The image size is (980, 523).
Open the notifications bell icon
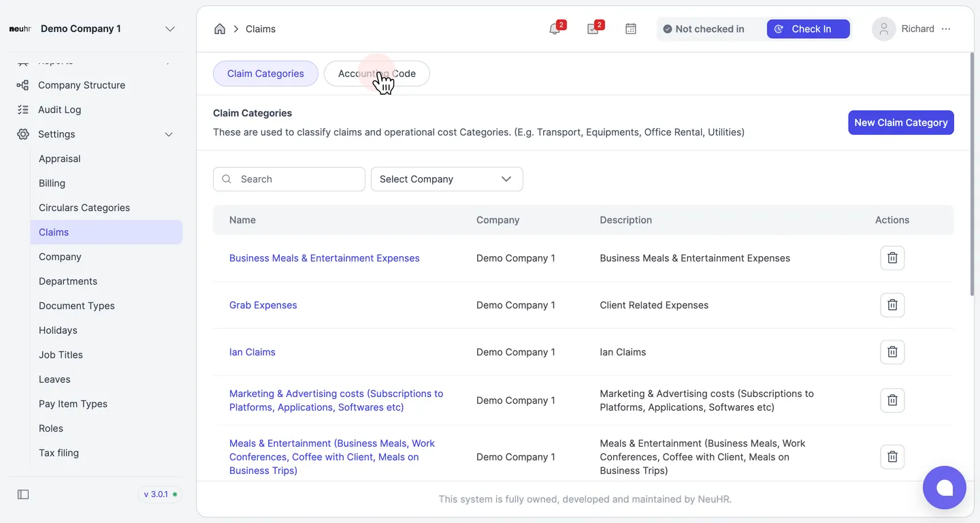click(x=555, y=29)
